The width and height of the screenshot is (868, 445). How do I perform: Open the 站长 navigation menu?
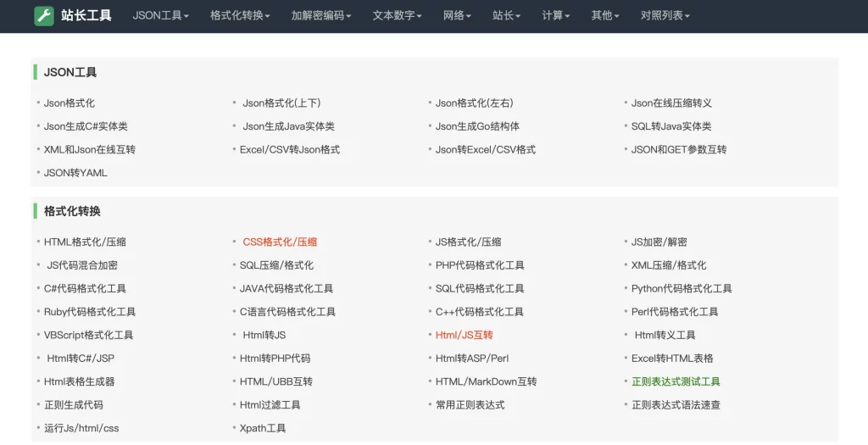pyautogui.click(x=506, y=15)
